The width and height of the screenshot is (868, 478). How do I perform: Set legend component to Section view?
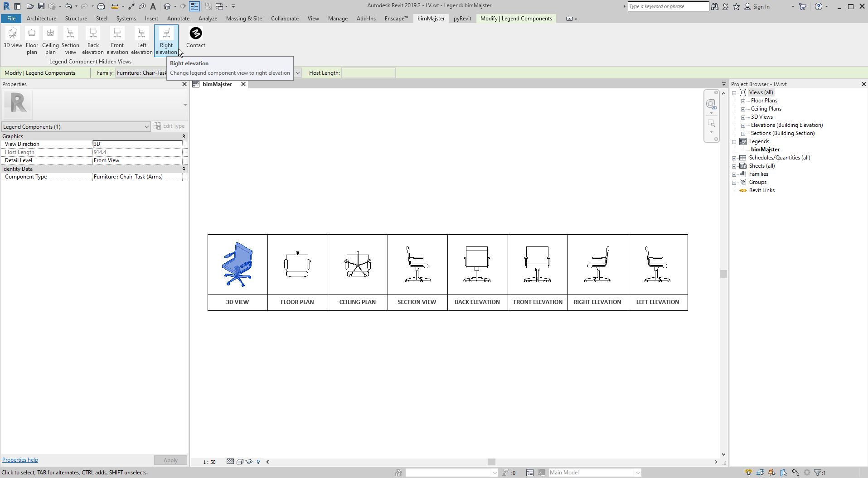tap(70, 41)
